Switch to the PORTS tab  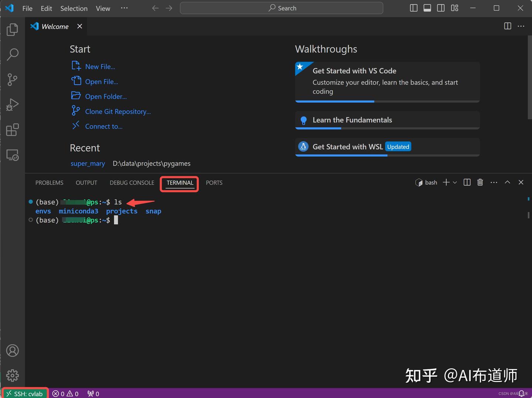click(x=214, y=182)
